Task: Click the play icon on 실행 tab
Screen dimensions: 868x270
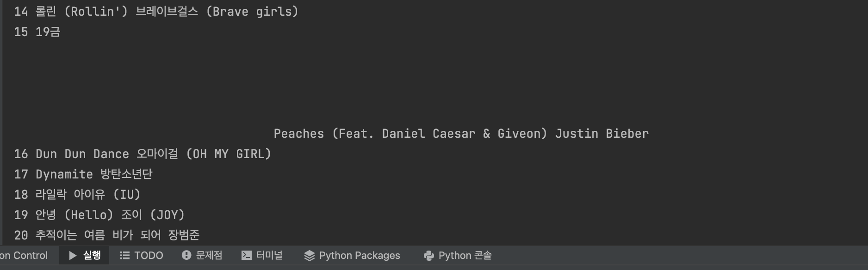Action: click(x=73, y=255)
